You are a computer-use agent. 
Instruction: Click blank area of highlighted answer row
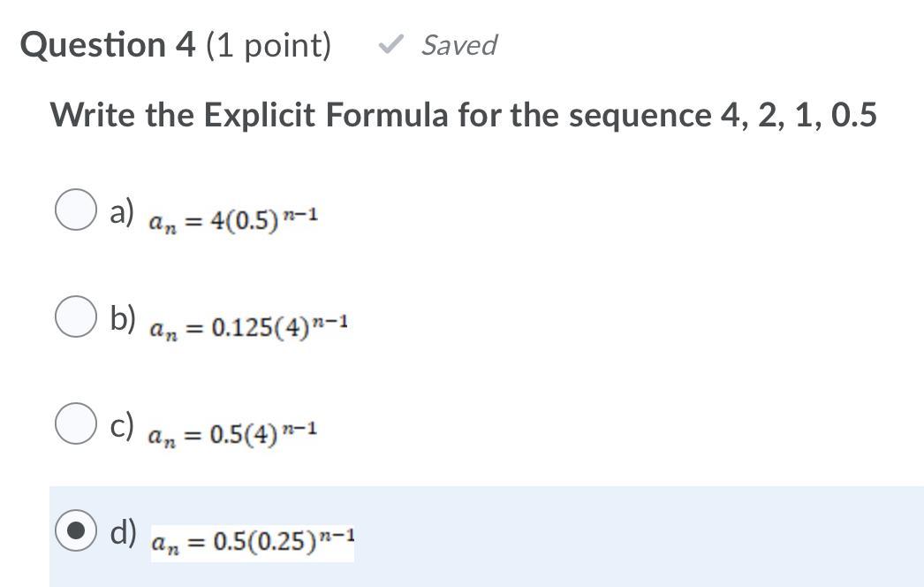[636, 533]
